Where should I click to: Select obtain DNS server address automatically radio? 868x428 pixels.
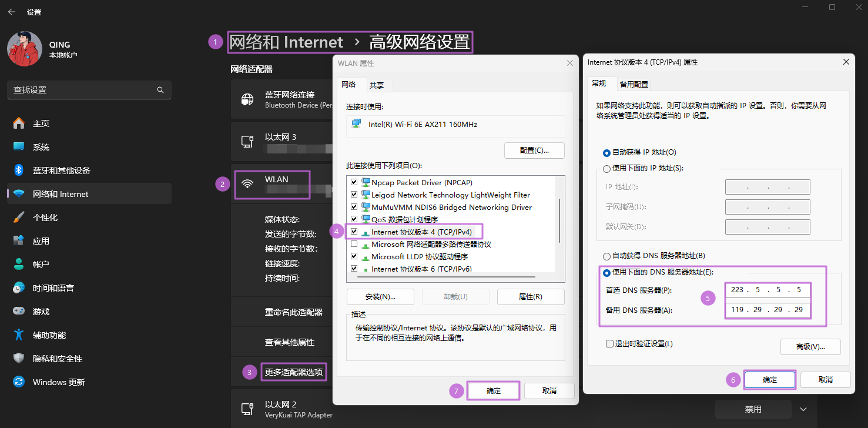(607, 256)
